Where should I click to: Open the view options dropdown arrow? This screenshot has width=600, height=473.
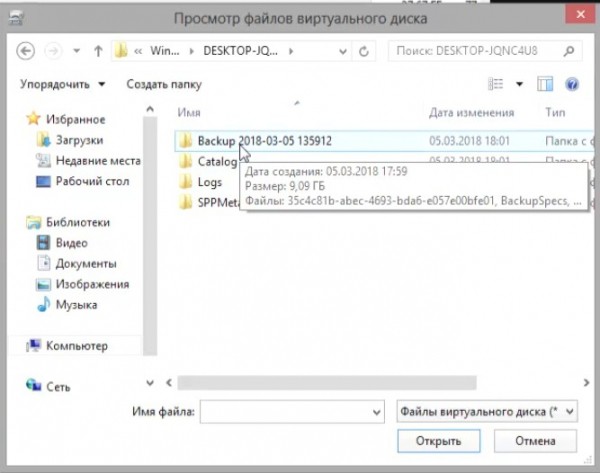tap(519, 84)
